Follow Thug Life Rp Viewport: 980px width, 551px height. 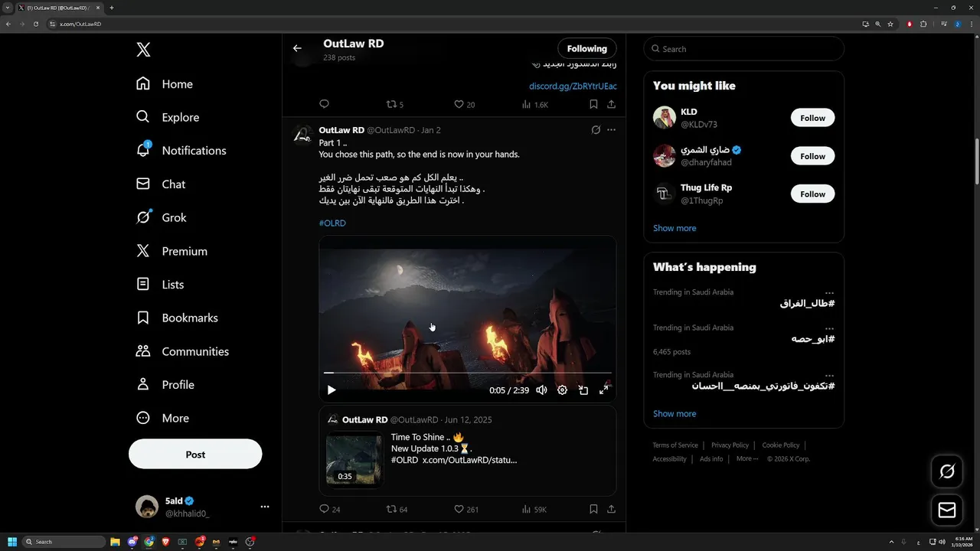coord(812,194)
